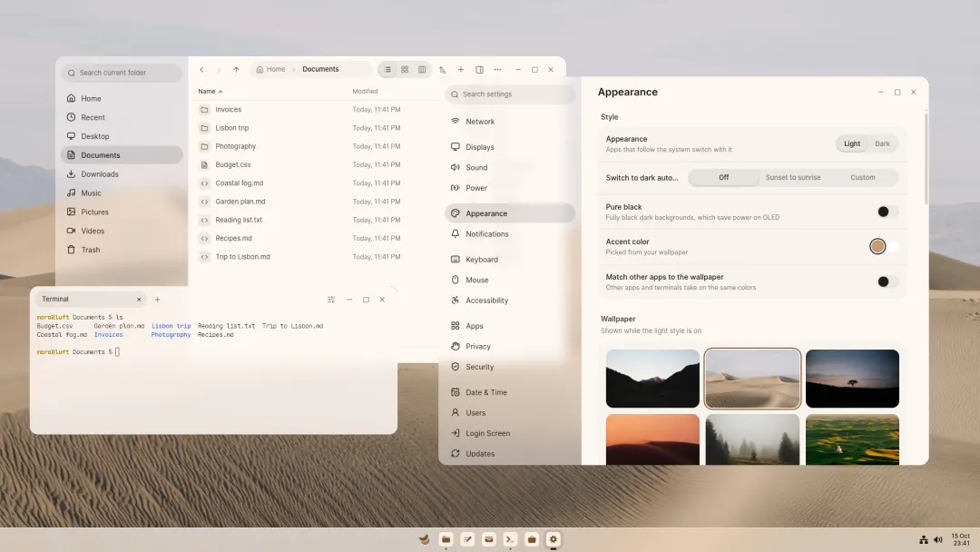The height and width of the screenshot is (552, 980).
Task: Launch file manager from the dock
Action: (446, 539)
